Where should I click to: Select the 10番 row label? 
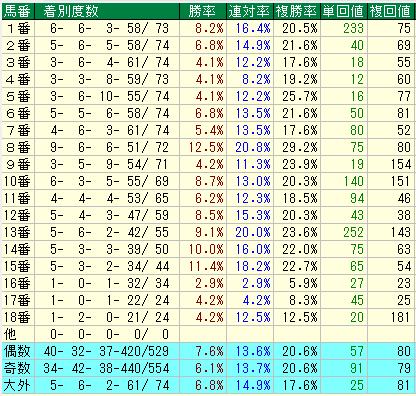17,182
